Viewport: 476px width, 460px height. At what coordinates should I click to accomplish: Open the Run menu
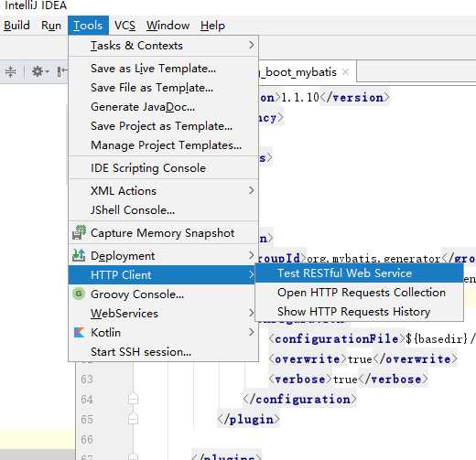point(51,26)
